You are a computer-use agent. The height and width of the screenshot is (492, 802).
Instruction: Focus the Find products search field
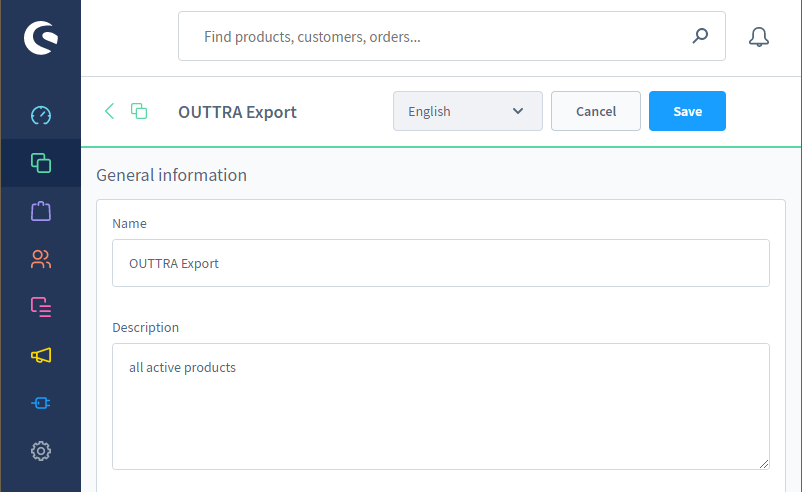tap(452, 36)
